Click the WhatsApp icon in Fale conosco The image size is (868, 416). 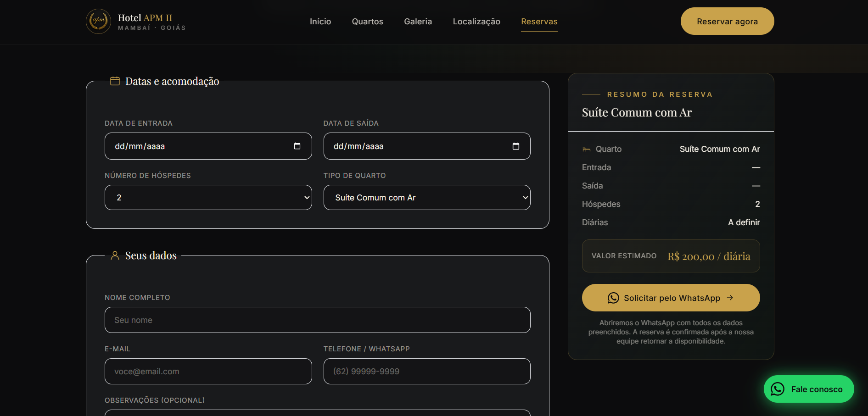click(777, 389)
